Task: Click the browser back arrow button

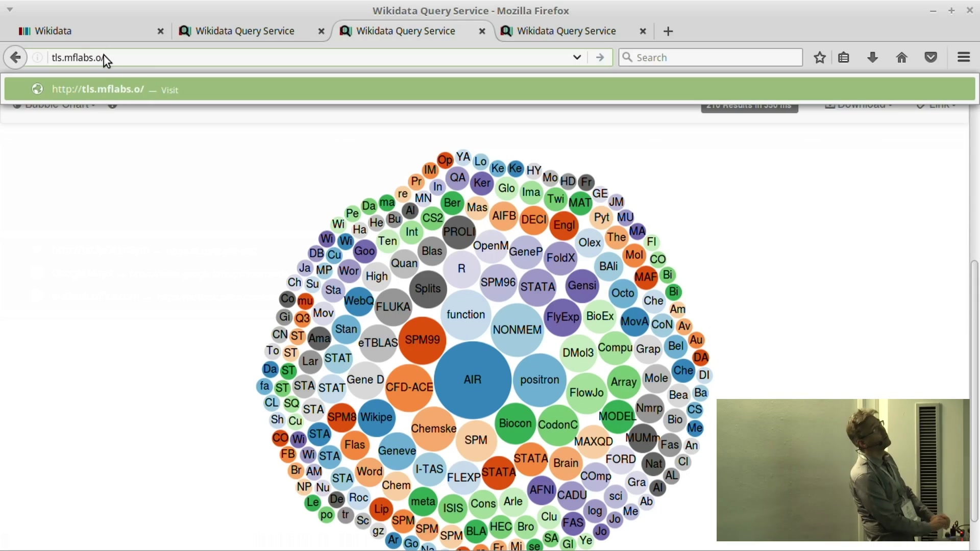Action: [x=15, y=57]
